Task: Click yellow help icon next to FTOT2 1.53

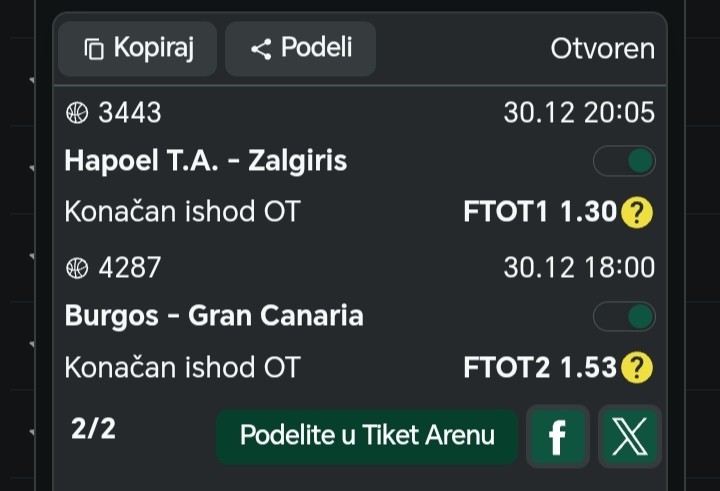Action: tap(636, 368)
